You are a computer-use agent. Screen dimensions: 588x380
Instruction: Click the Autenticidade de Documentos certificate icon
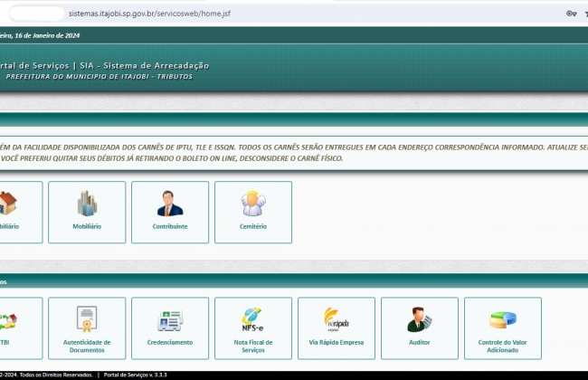(87, 319)
